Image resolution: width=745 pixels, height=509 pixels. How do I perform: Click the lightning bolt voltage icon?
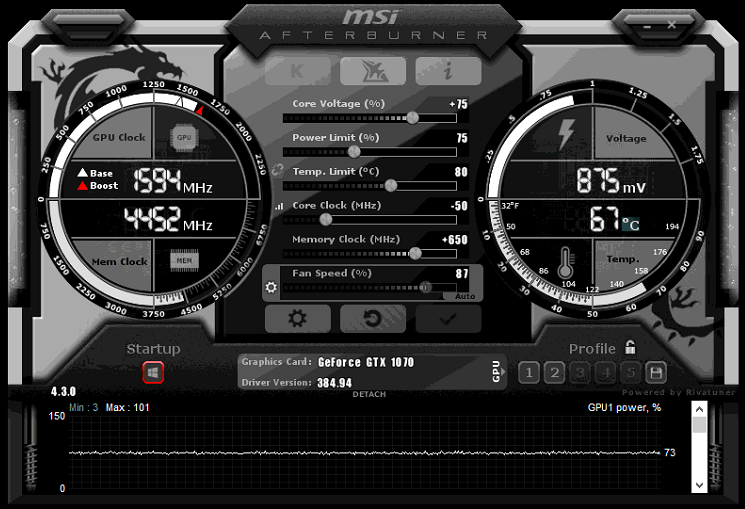pos(565,134)
